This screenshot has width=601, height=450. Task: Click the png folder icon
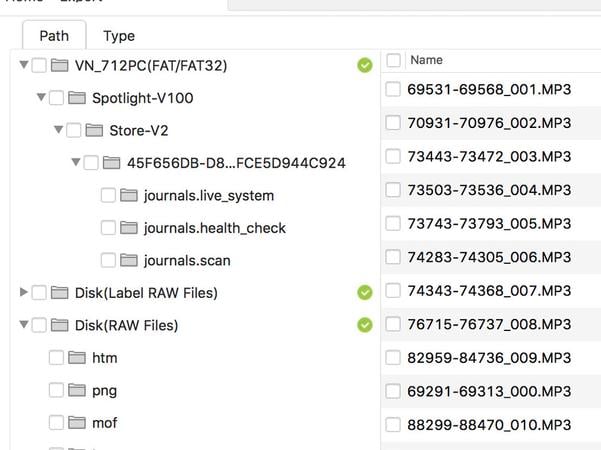coord(77,390)
